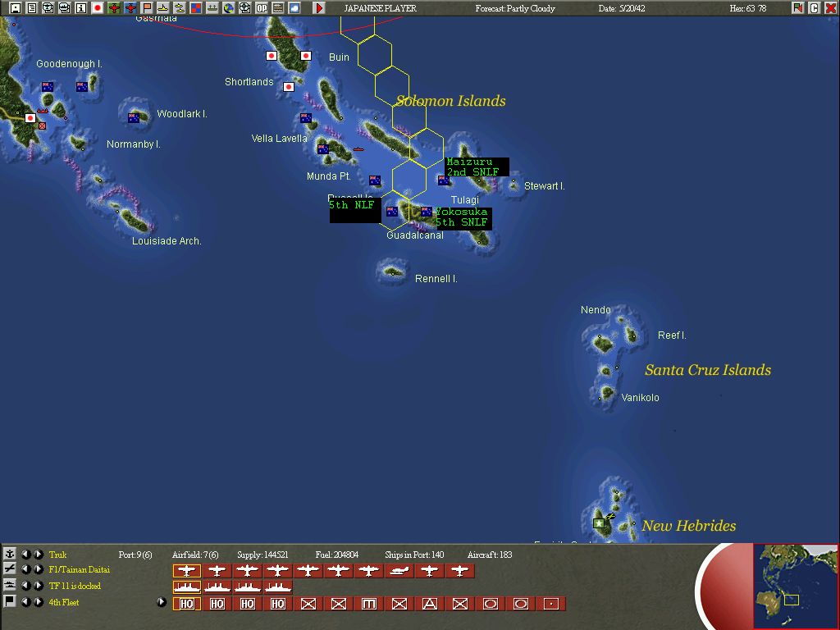Select next task force after TF 11
Screen dimensions: 840x630
pyautogui.click(x=39, y=586)
